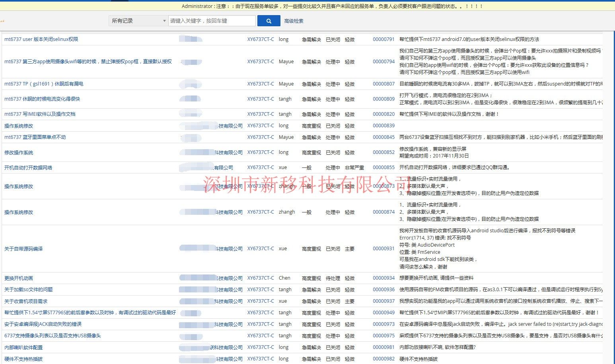
Task: Open case number 00000845
Action: pyautogui.click(x=383, y=137)
